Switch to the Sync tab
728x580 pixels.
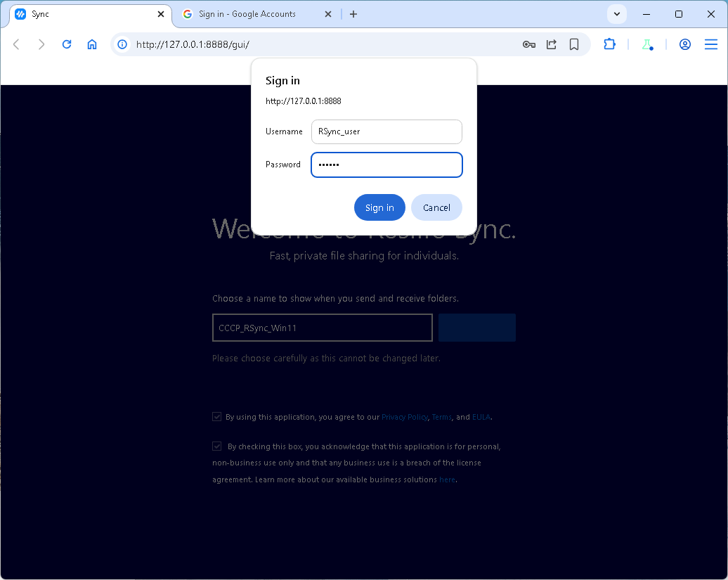(90, 14)
